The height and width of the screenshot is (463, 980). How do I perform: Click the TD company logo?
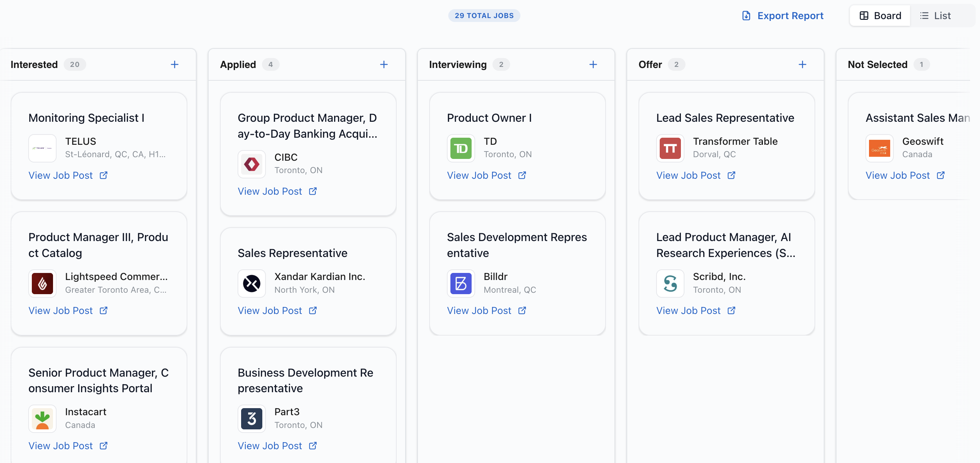[x=461, y=148]
